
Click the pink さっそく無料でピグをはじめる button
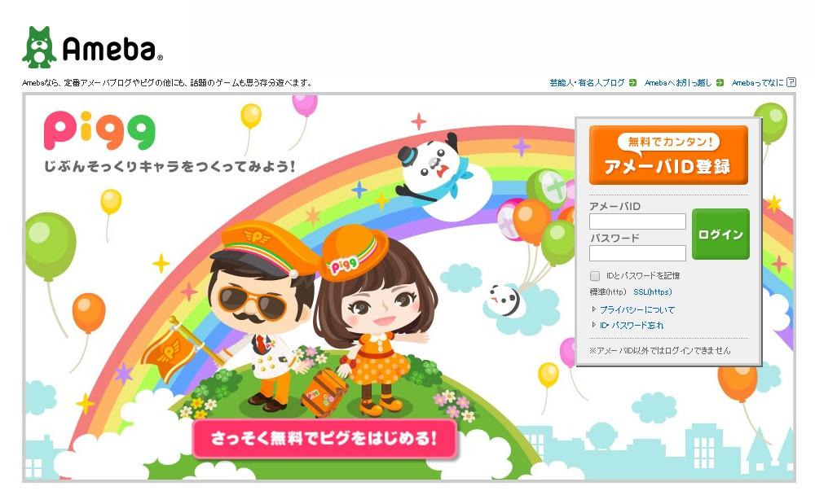324,439
